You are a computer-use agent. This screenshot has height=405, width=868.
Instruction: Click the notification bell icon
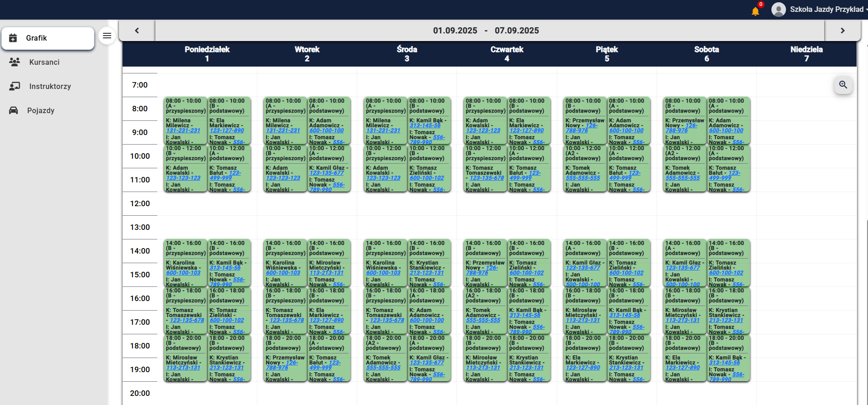[755, 11]
